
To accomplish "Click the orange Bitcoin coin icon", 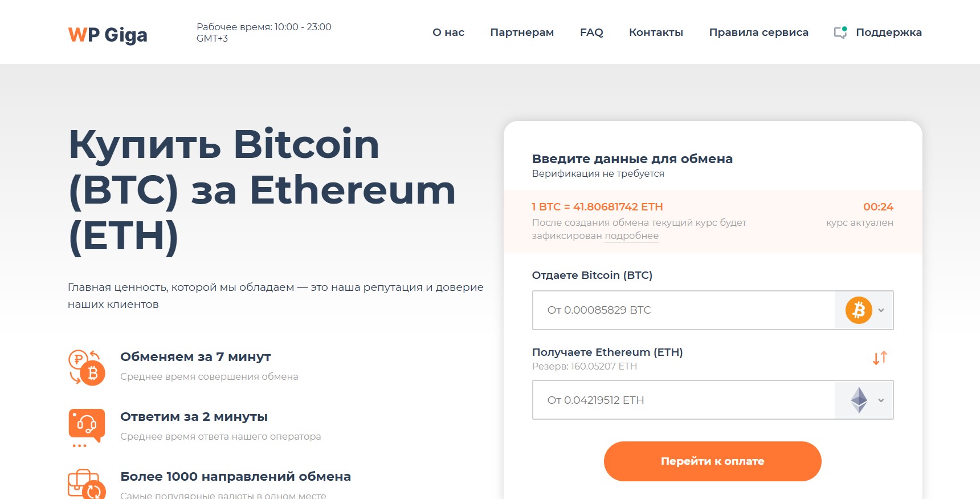I will pyautogui.click(x=859, y=310).
